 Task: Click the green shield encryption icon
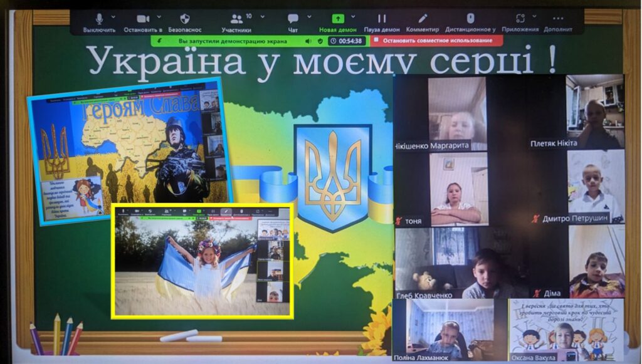tap(320, 41)
